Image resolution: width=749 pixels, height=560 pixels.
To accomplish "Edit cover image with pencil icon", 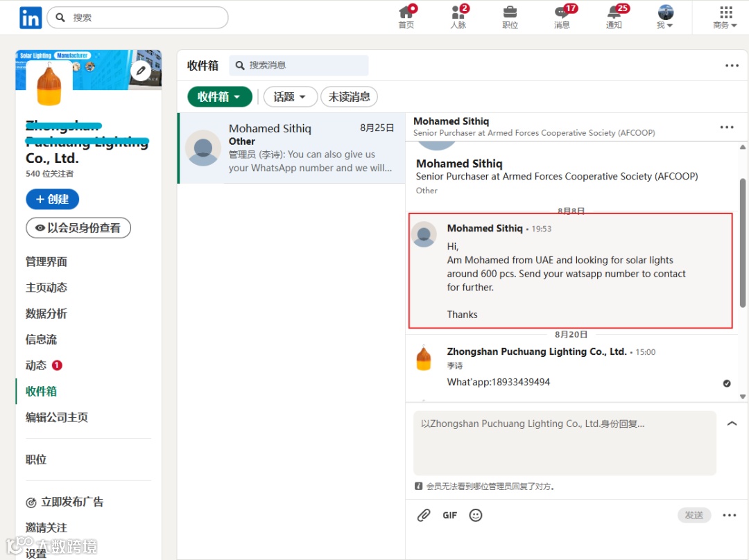I will [x=141, y=71].
